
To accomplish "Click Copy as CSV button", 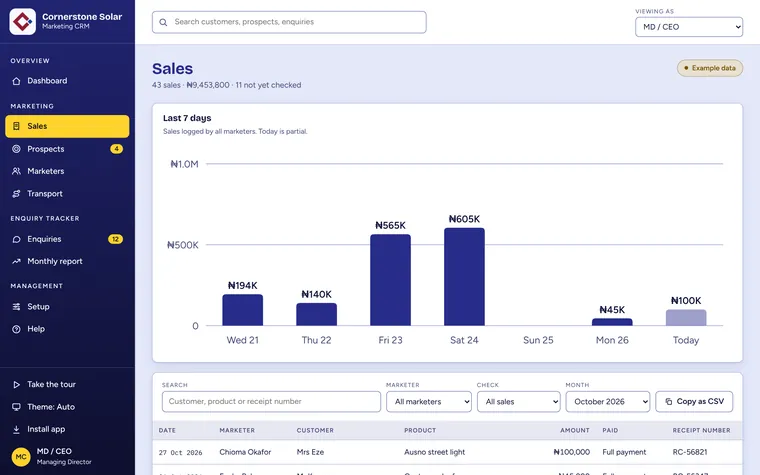I will coord(694,401).
